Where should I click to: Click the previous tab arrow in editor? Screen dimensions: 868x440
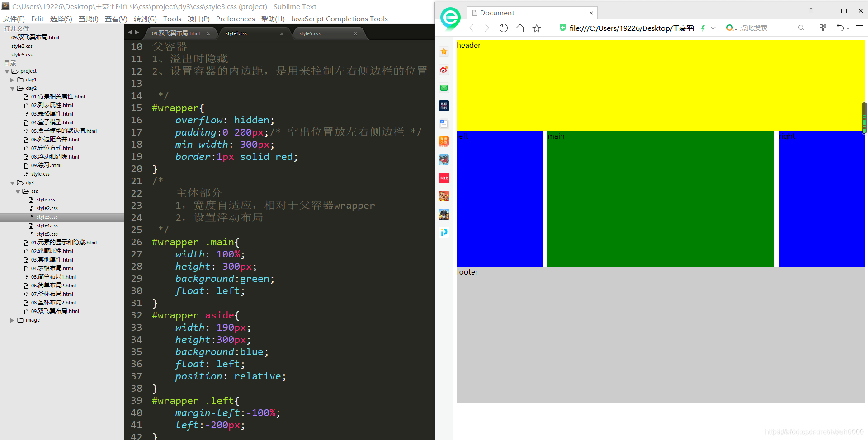pyautogui.click(x=130, y=33)
